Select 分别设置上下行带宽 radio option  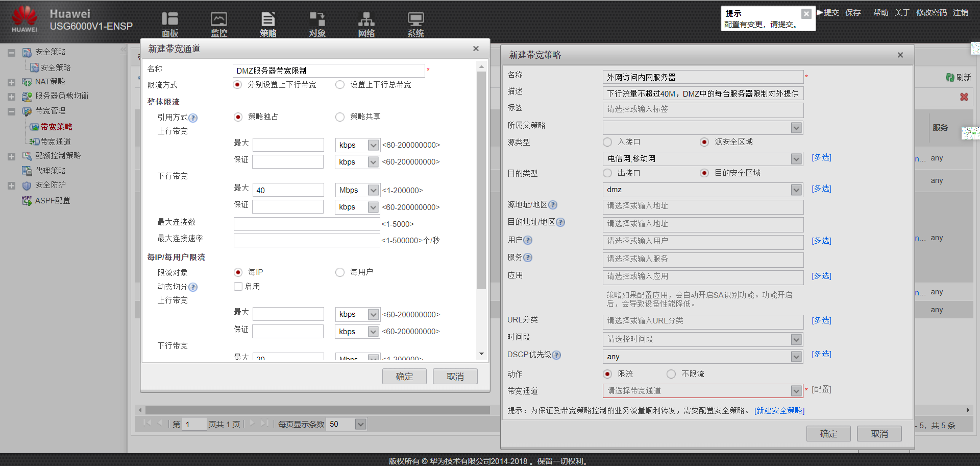[237, 85]
